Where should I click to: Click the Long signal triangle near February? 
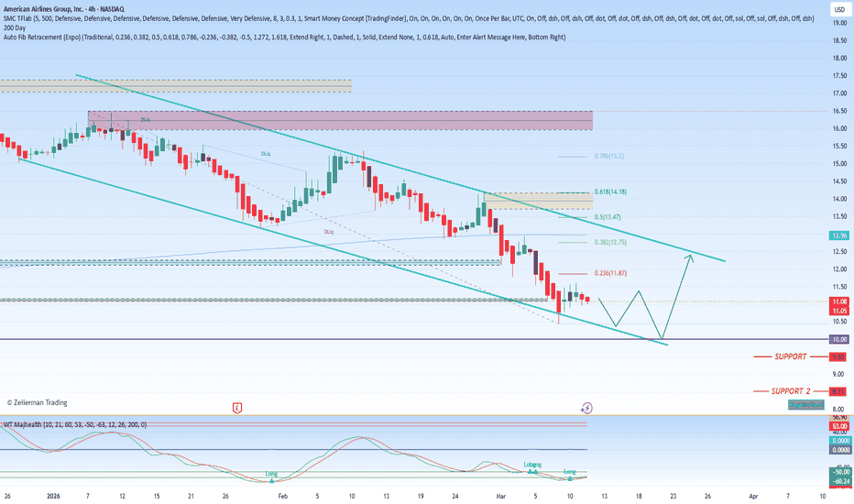tap(273, 478)
